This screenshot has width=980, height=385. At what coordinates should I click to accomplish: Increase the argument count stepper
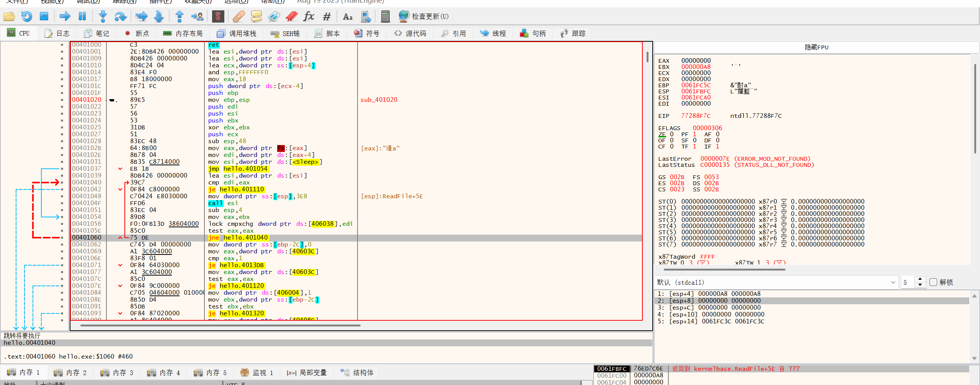920,279
